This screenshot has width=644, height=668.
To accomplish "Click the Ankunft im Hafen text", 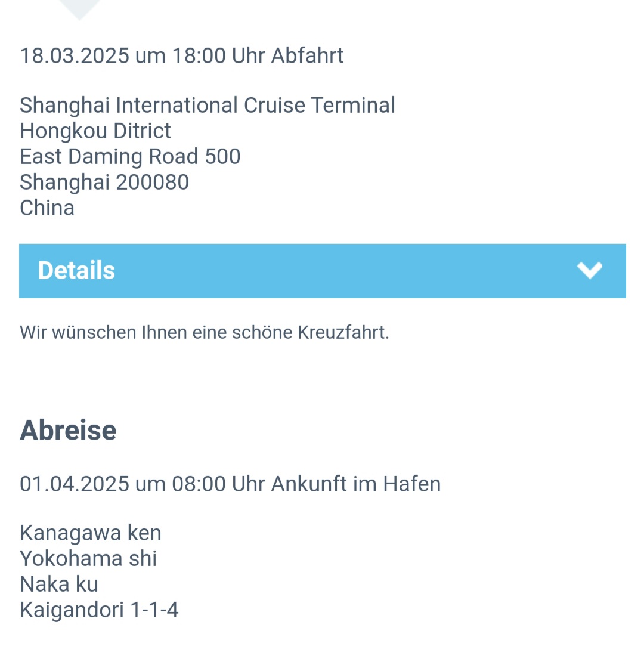I will (356, 484).
